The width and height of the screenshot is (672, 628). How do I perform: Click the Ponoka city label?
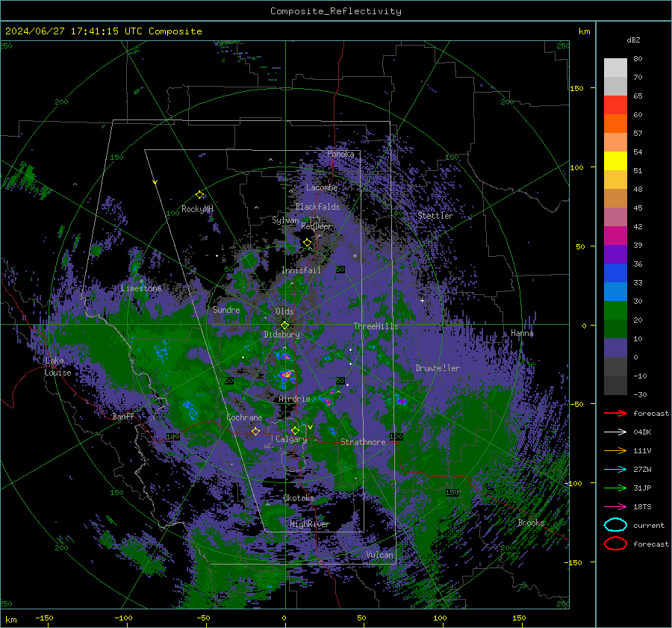click(x=340, y=154)
